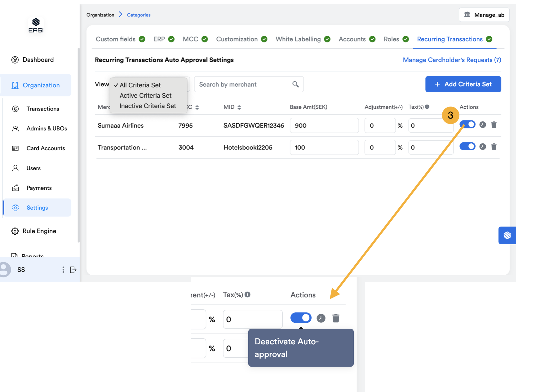Click the search magnifier icon

pyautogui.click(x=295, y=84)
